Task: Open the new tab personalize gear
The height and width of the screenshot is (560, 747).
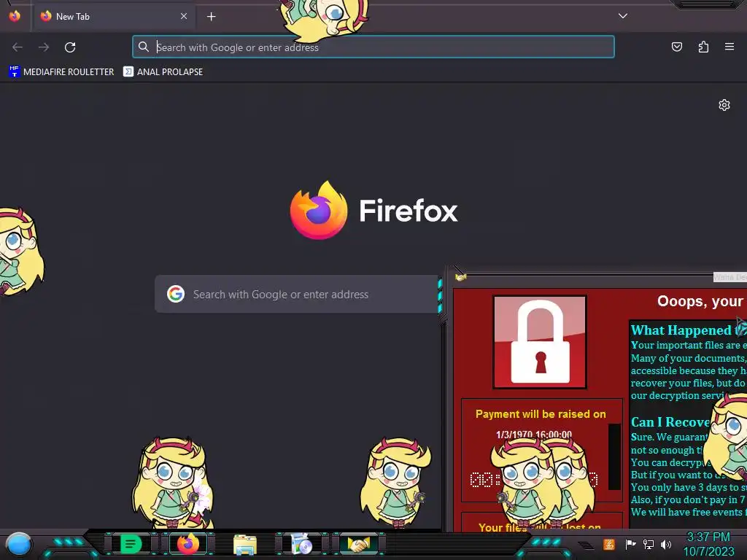Action: pyautogui.click(x=724, y=105)
